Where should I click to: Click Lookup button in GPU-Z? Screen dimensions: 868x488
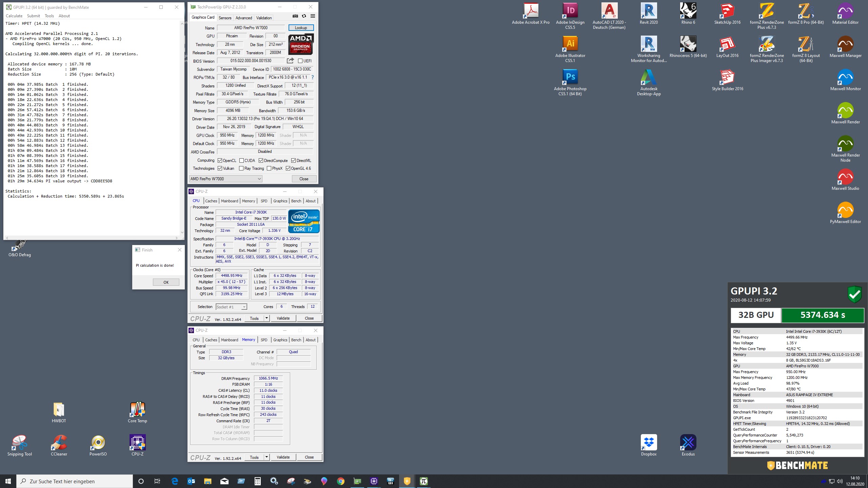click(x=301, y=28)
